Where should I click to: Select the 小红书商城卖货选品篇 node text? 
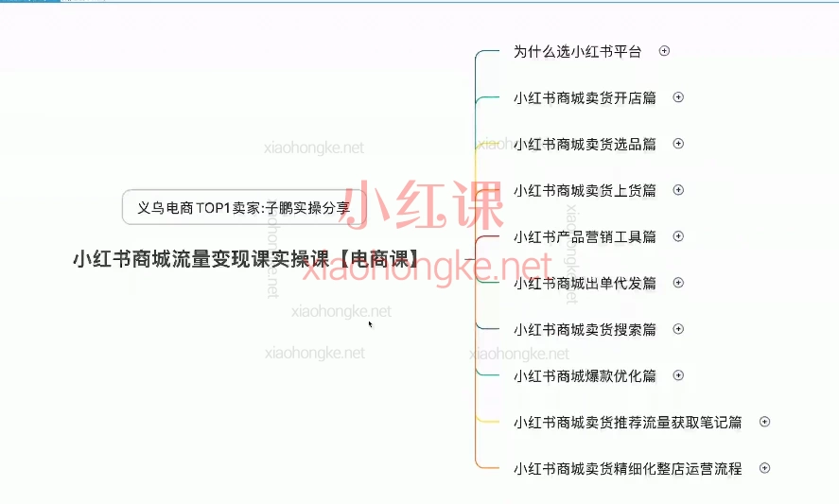[x=585, y=144]
